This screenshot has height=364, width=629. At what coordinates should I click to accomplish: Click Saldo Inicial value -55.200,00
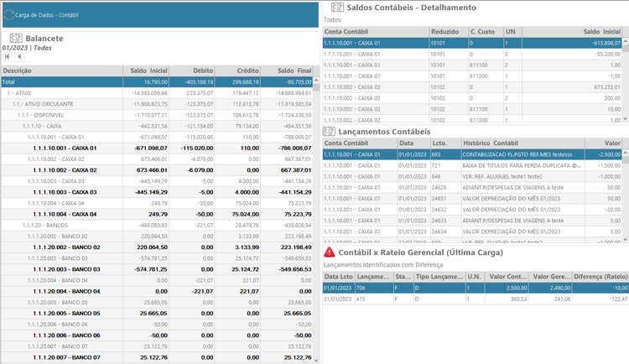point(608,55)
